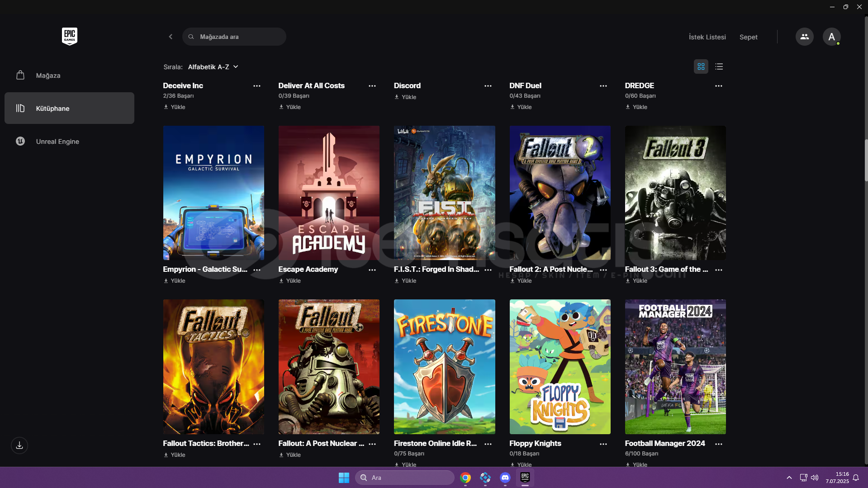Open options menu for Fallout Tactics
Screen dimensions: 868x488
pyautogui.click(x=256, y=444)
